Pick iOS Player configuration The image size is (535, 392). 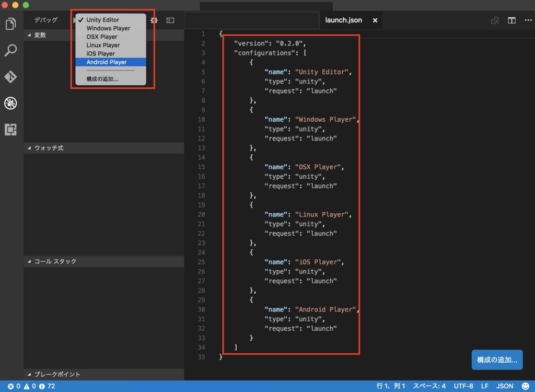111,54
